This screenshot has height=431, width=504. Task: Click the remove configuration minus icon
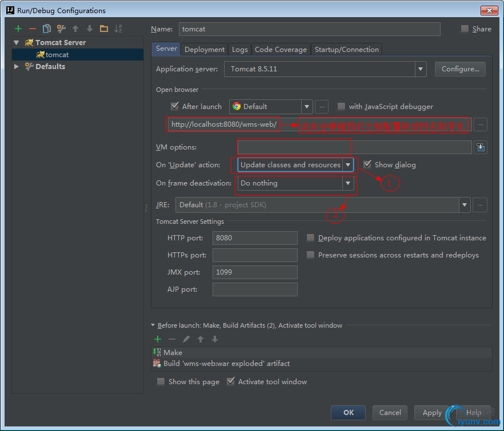click(33, 29)
